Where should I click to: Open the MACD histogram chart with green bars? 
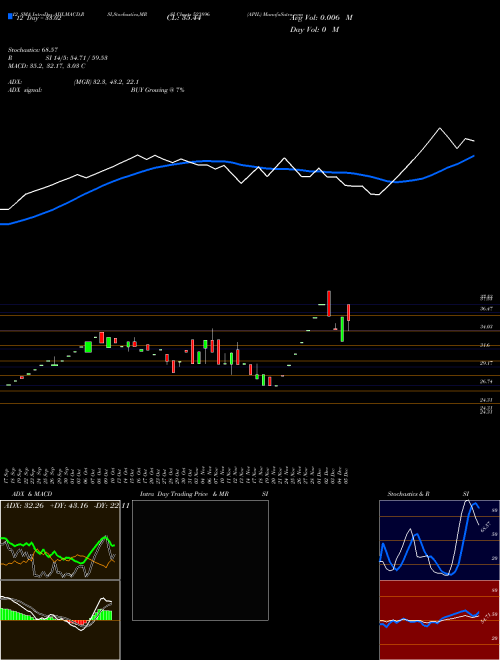(60, 620)
